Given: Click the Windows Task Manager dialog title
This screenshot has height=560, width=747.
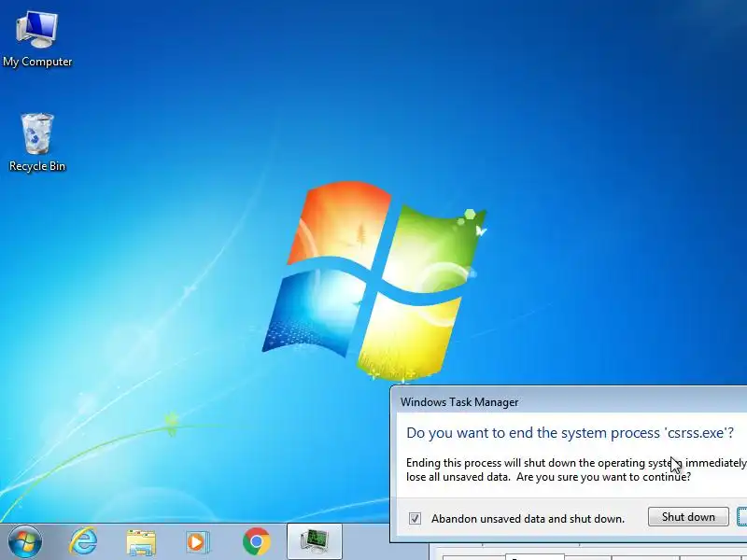Looking at the screenshot, I should 459,402.
